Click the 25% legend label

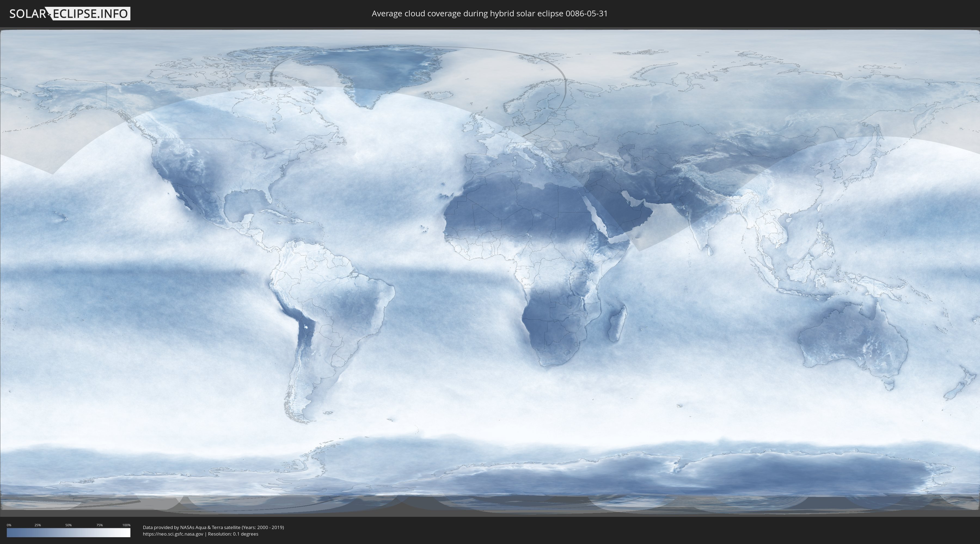pos(38,525)
